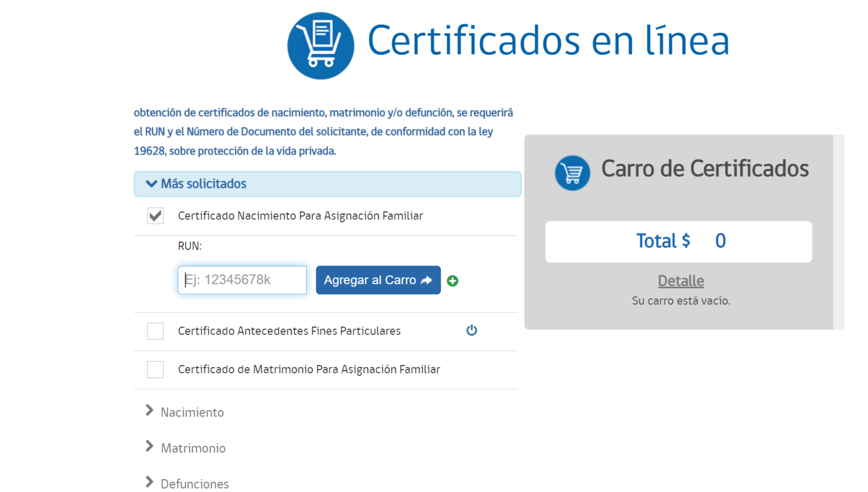Screen dimensions: 868x492
Task: Collapse the Más solicitados section
Action: [x=327, y=184]
